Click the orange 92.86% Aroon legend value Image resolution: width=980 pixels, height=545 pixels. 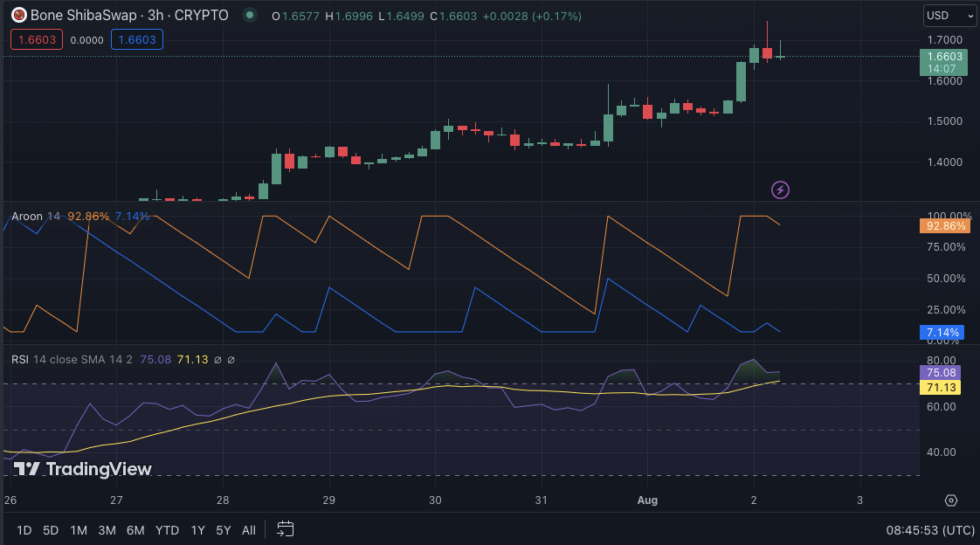coord(88,217)
